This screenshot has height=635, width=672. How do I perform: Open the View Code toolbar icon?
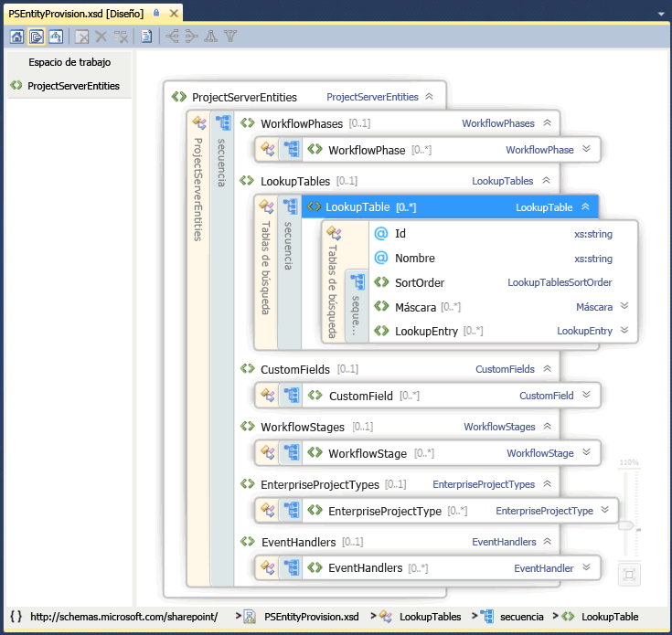[x=146, y=37]
